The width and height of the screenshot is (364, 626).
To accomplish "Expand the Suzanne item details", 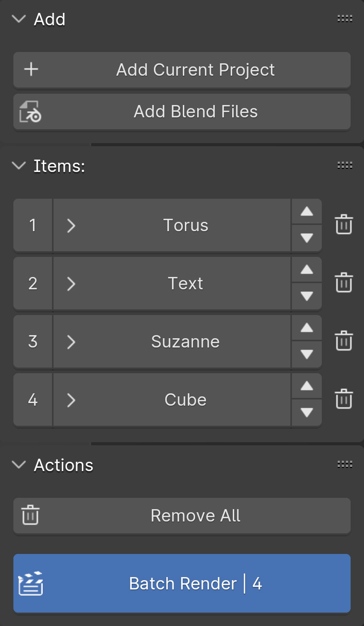I will [71, 341].
